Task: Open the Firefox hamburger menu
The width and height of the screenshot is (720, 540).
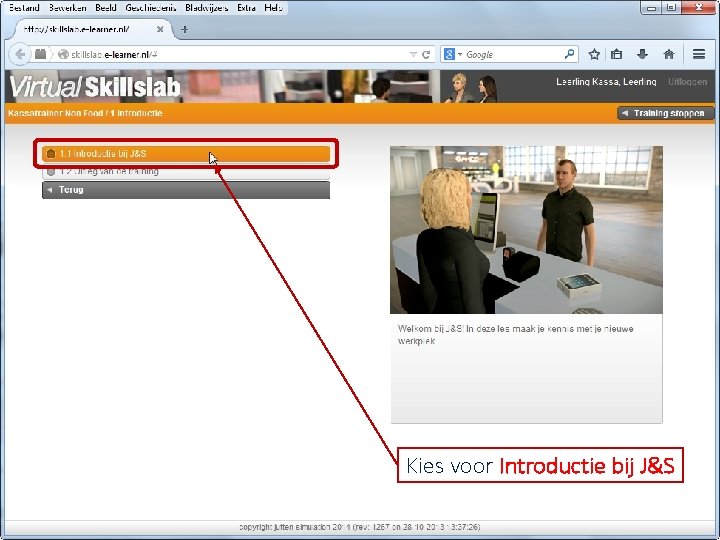Action: 699,54
